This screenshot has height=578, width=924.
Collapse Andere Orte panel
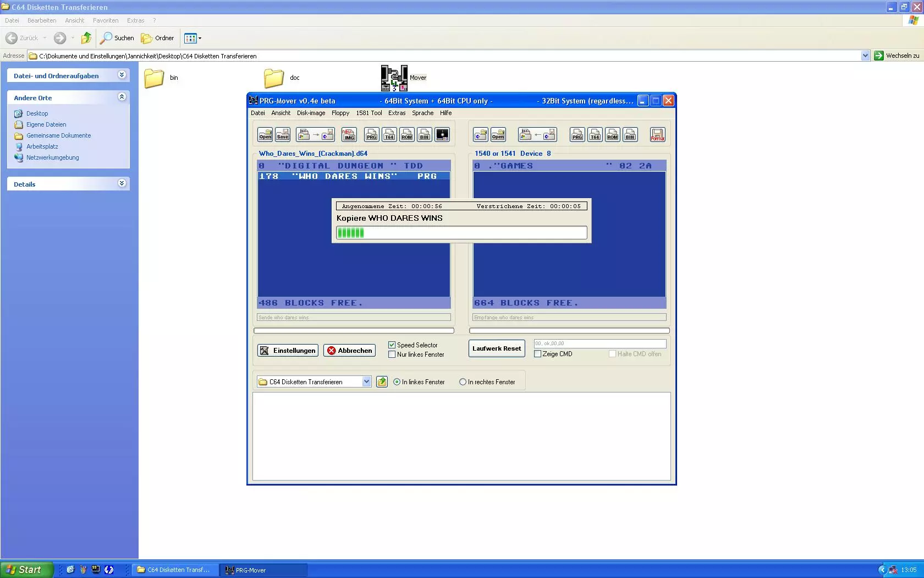[x=122, y=97]
